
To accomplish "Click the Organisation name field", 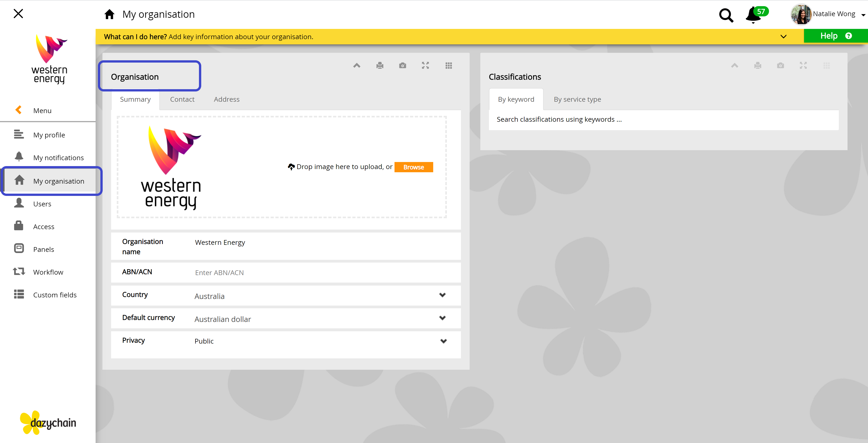I will (x=286, y=246).
